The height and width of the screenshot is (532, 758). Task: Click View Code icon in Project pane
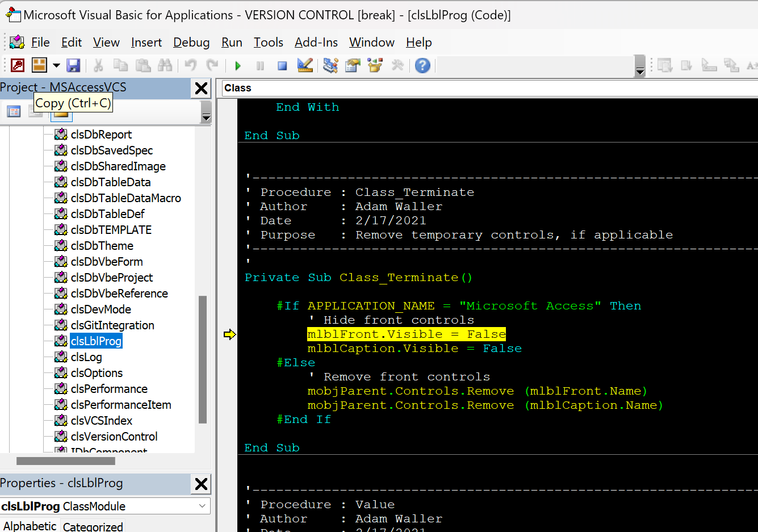coord(14,111)
